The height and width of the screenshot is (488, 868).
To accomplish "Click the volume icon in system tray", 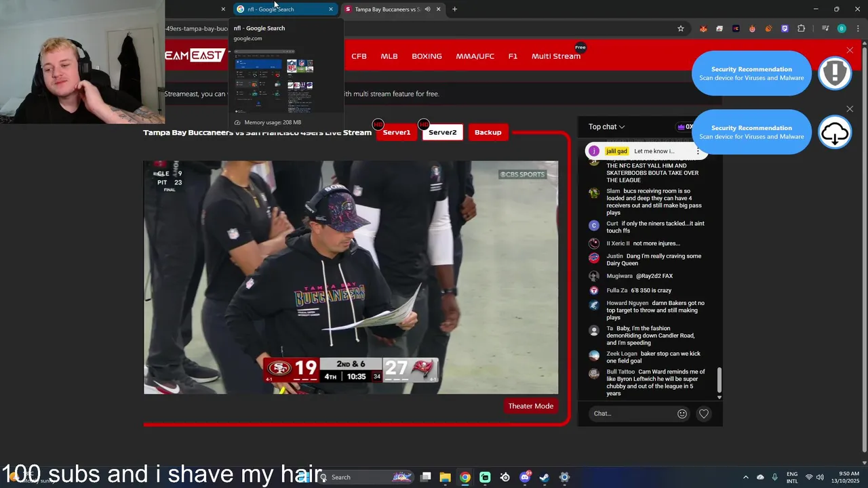I will 821,477.
